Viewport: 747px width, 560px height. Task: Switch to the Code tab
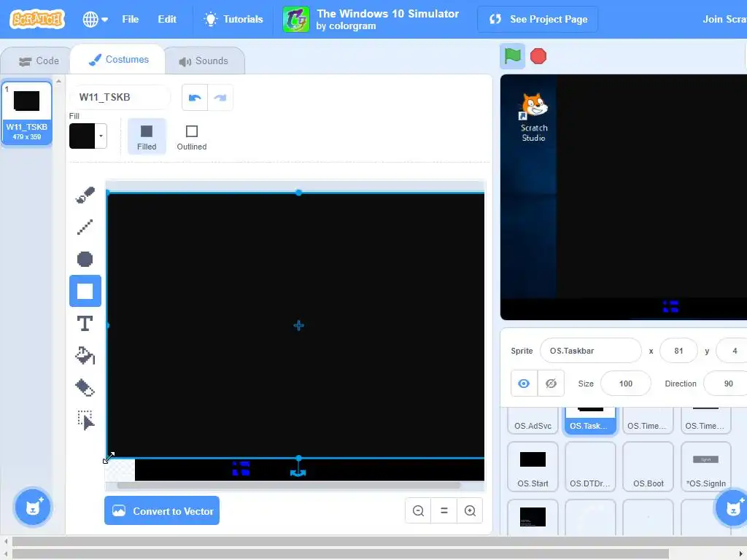coord(38,61)
